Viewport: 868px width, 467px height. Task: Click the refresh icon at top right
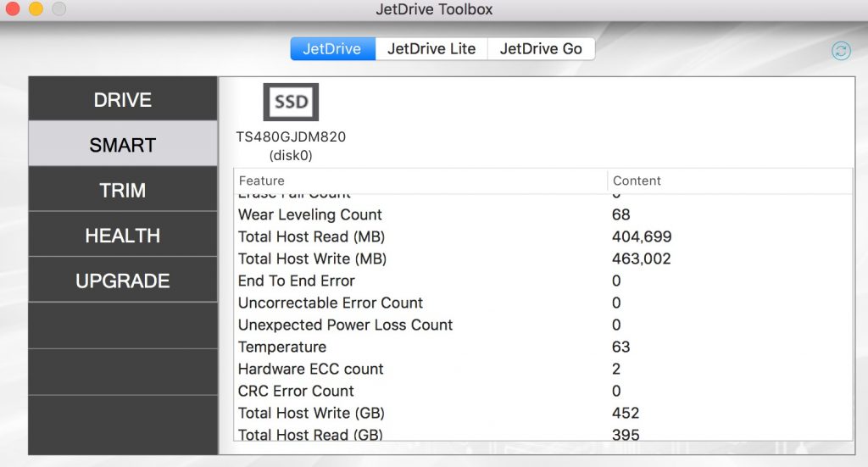841,52
